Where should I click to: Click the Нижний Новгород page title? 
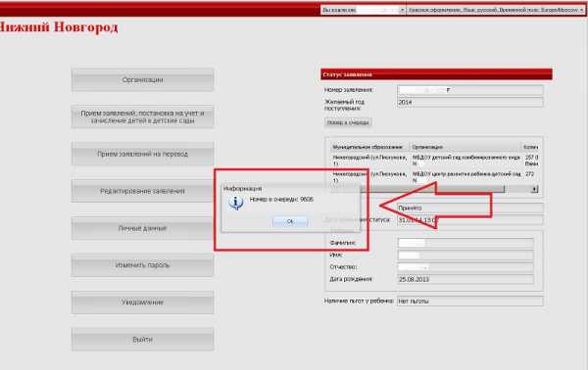pyautogui.click(x=58, y=27)
